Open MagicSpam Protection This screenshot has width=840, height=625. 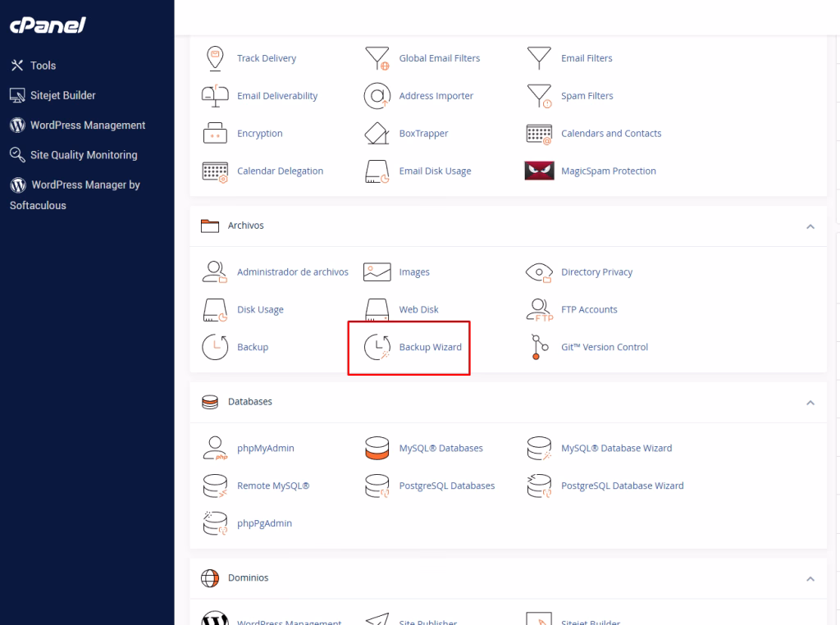point(539,171)
